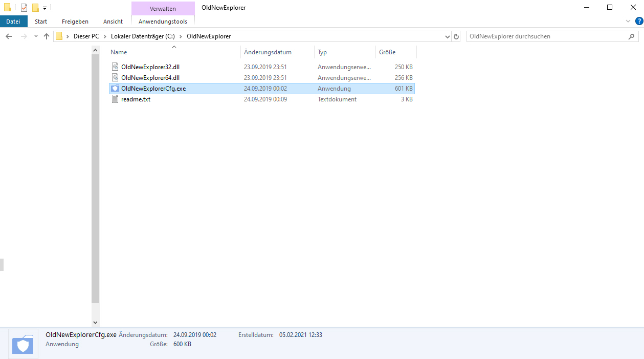644x359 pixels.
Task: Click Lokaler Datenträger (C:) breadcrumb
Action: pos(143,36)
